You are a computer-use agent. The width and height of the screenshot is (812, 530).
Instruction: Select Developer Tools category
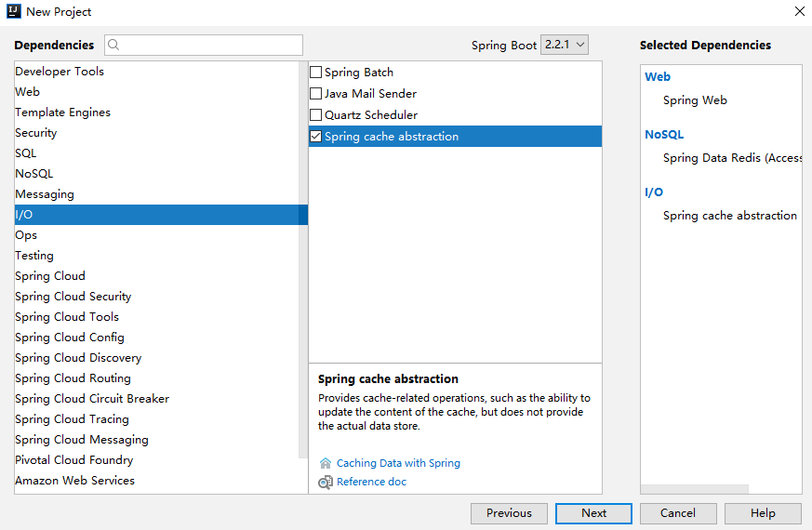click(156, 72)
